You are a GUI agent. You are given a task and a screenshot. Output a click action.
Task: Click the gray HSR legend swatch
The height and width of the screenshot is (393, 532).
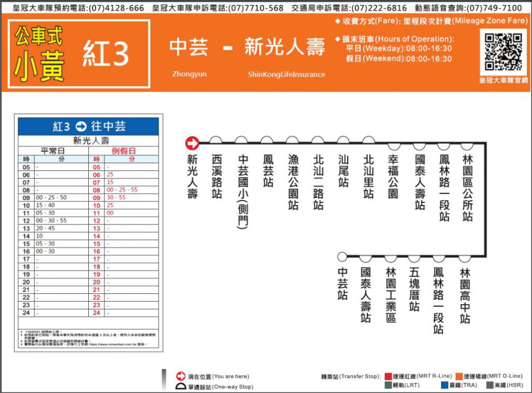[x=489, y=385]
